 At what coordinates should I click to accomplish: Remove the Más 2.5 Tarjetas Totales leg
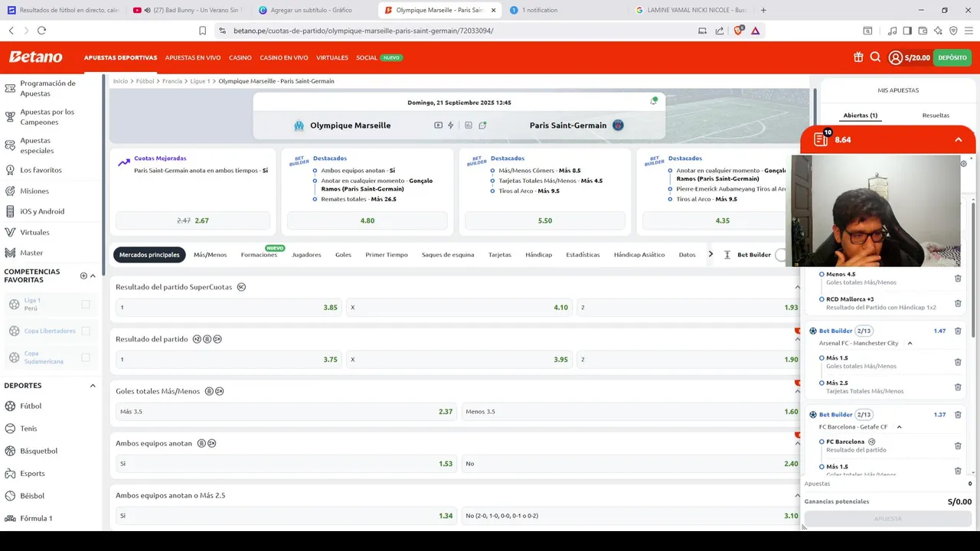pos(958,386)
